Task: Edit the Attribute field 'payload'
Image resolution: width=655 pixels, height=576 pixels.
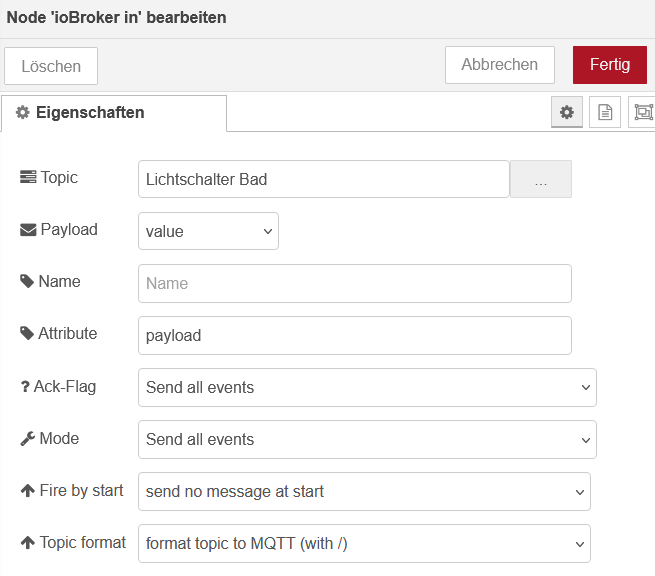Action: pyautogui.click(x=355, y=335)
